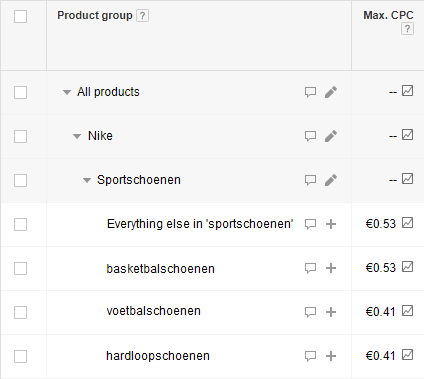This screenshot has width=424, height=379.
Task: Click the Max. CPC help icon
Action: pyautogui.click(x=407, y=29)
